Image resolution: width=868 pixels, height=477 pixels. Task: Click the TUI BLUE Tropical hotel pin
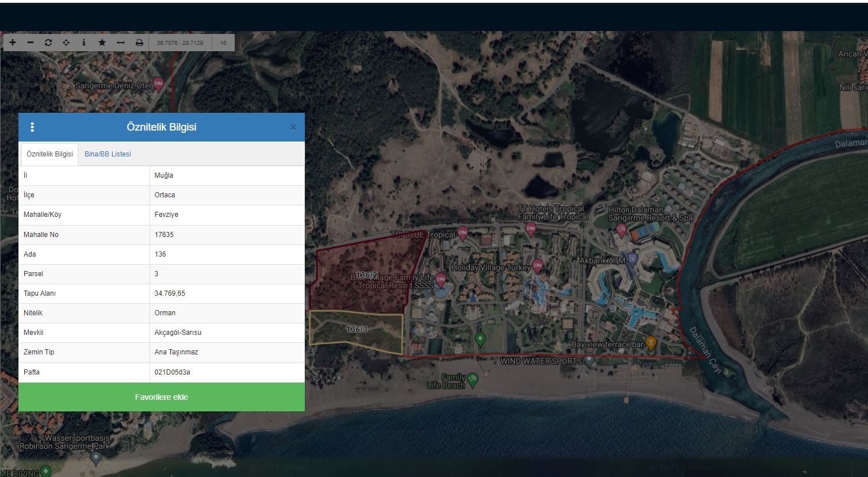pos(462,233)
